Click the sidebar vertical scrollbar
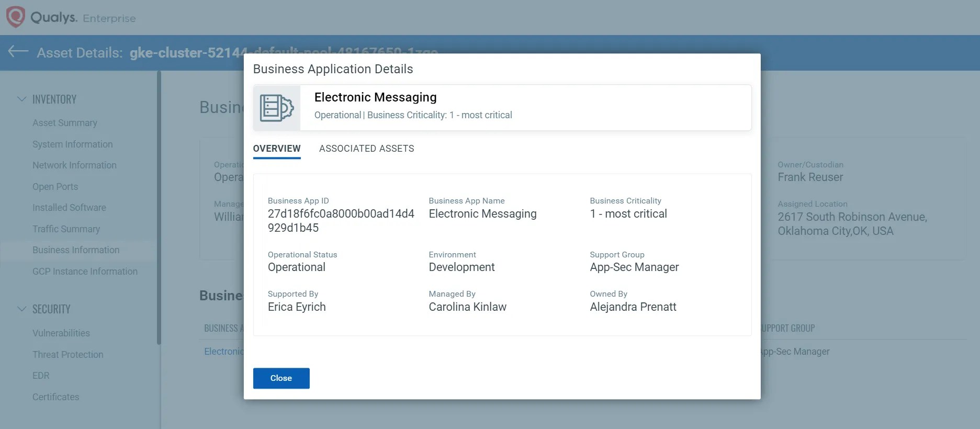Image resolution: width=980 pixels, height=429 pixels. 159,208
